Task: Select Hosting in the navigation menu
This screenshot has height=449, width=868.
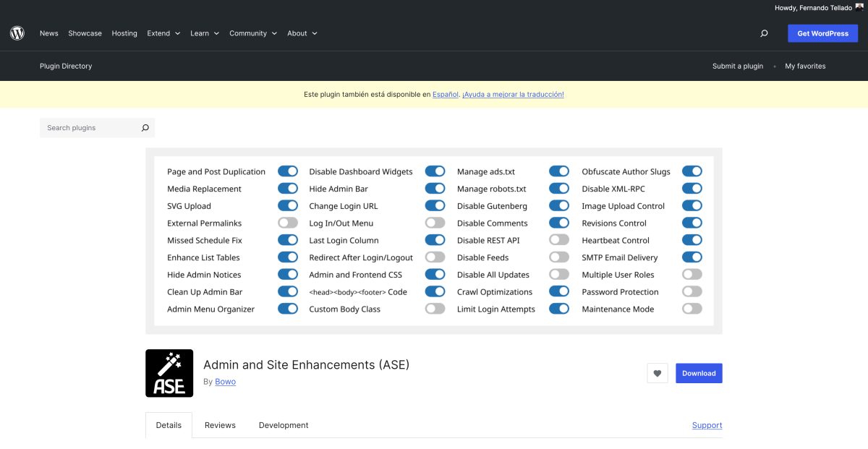Action: [x=124, y=33]
